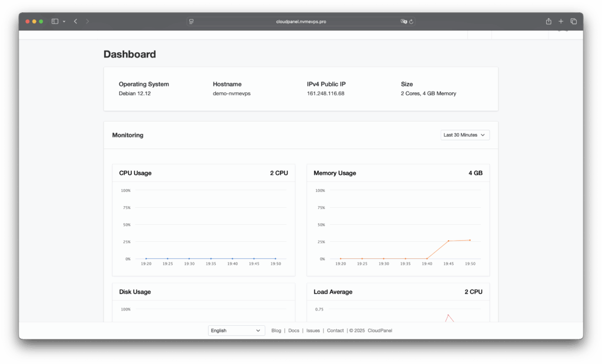Click the 19:45 point on Memory Usage chart
Screen dimensions: 602x364
point(448,241)
